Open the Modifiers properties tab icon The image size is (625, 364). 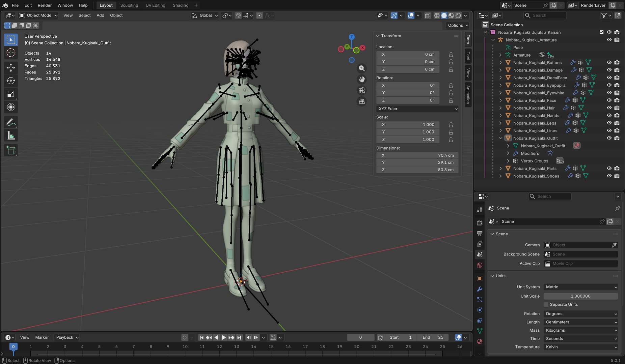click(480, 289)
